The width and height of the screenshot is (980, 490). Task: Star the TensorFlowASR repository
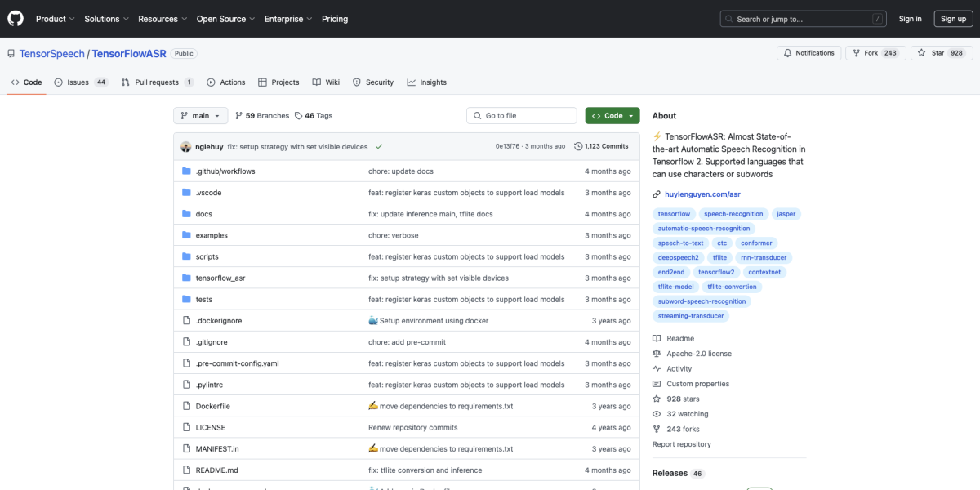(x=941, y=53)
